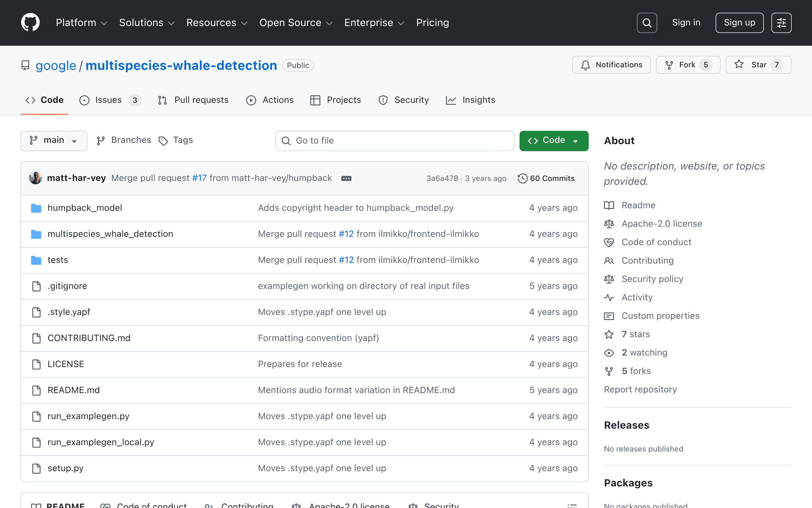This screenshot has width=812, height=508.
Task: Switch to the Pull requests tab
Action: [x=193, y=100]
